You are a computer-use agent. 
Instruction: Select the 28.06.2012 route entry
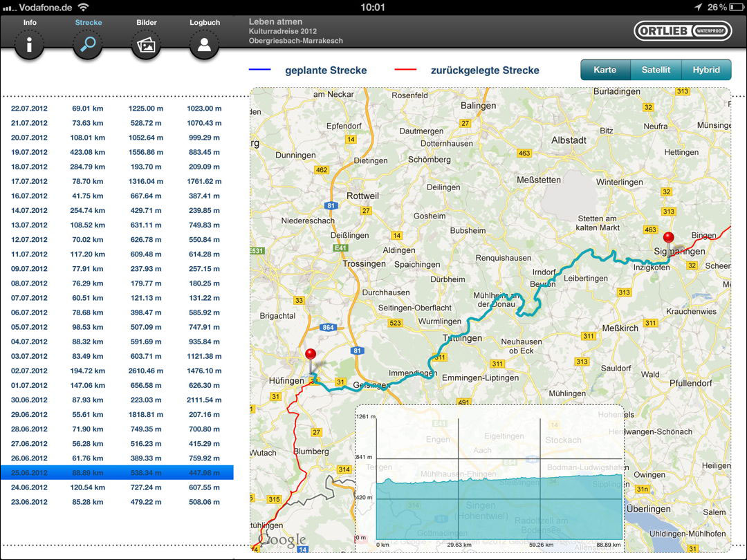coord(117,429)
